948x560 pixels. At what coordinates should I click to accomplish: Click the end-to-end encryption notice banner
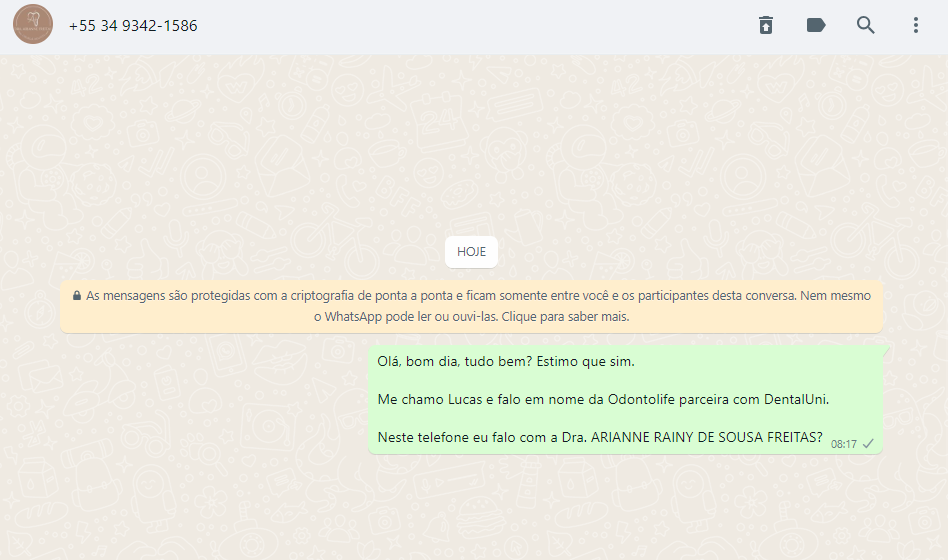click(472, 306)
